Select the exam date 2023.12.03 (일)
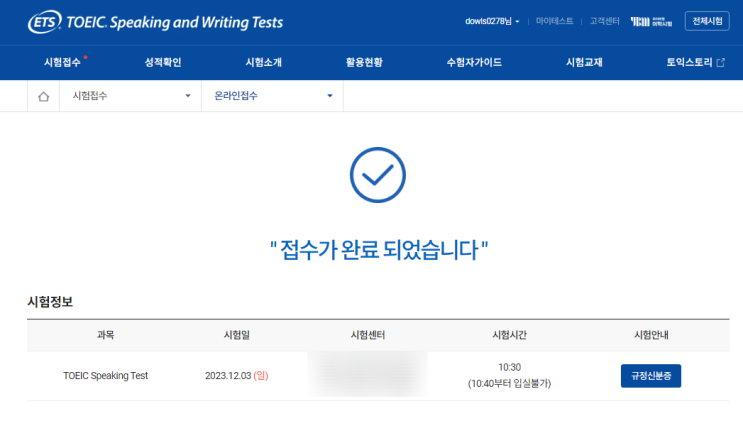The width and height of the screenshot is (743, 421). click(236, 375)
